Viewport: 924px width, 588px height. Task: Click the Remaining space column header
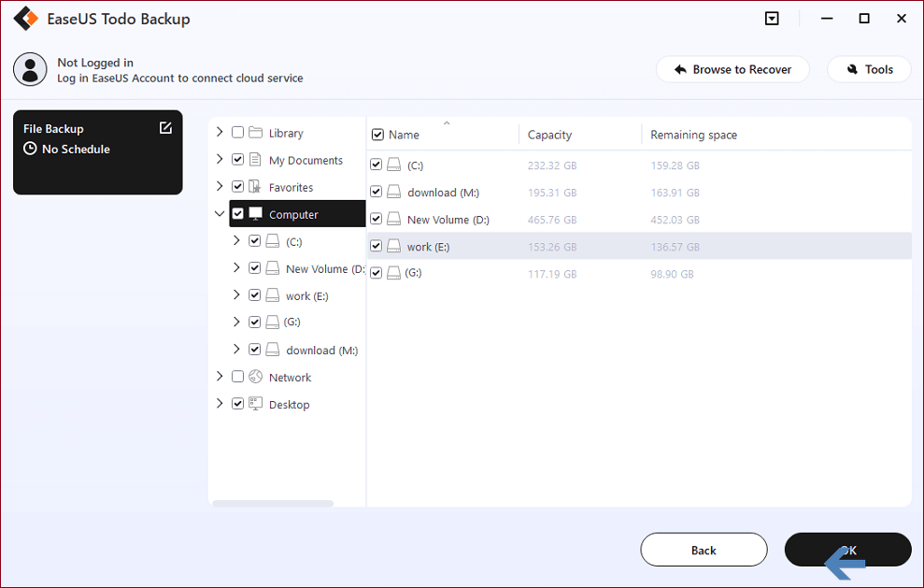pos(693,135)
